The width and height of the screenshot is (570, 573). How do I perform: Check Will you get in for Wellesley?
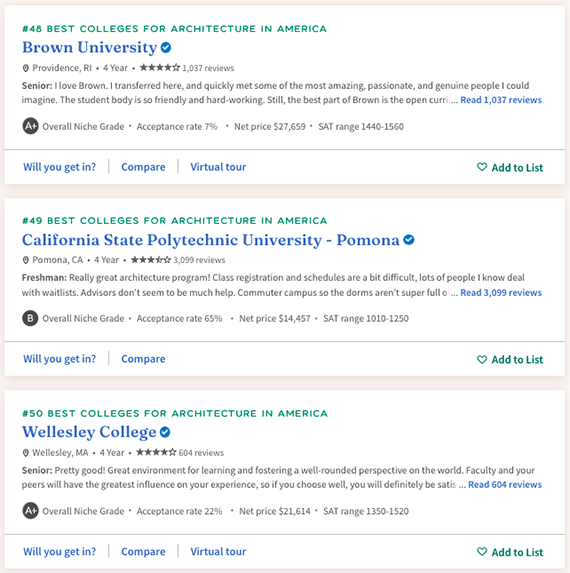point(60,551)
